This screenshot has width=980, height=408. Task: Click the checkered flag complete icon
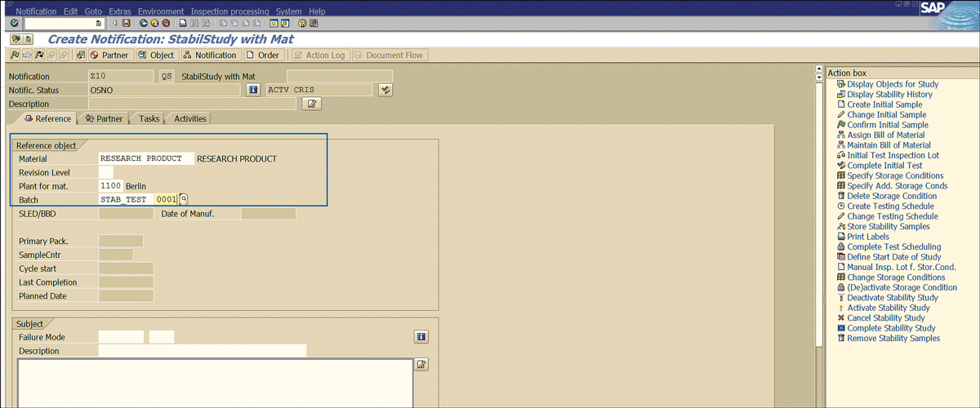39,55
